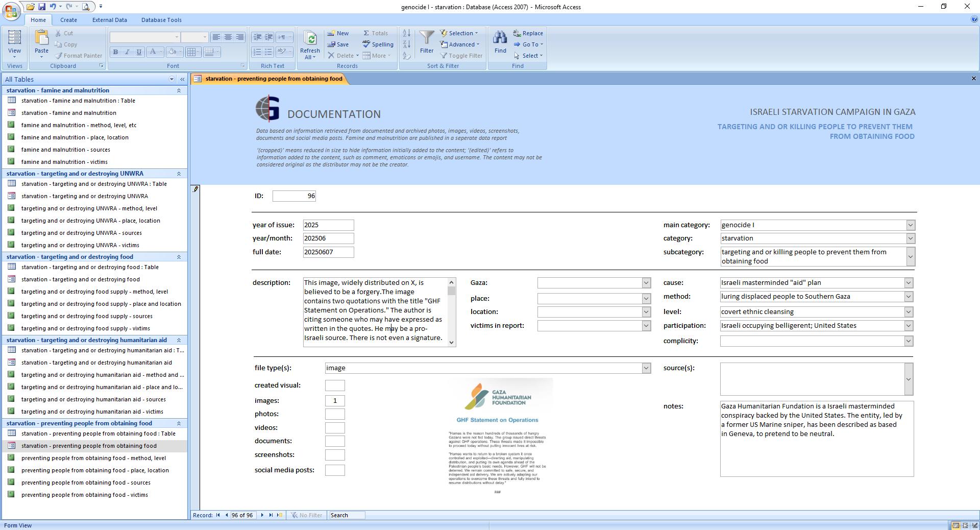980x530 pixels.
Task: Close the form with X button
Action: pyautogui.click(x=973, y=79)
